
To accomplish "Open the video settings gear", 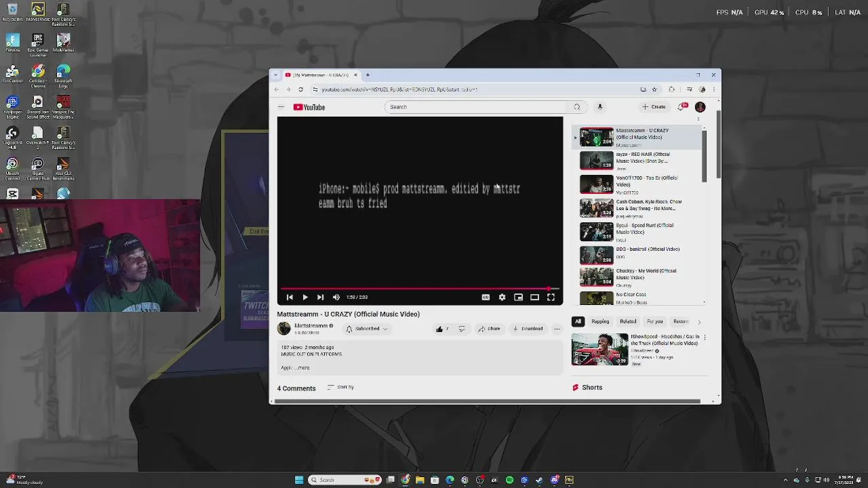I will pyautogui.click(x=502, y=297).
